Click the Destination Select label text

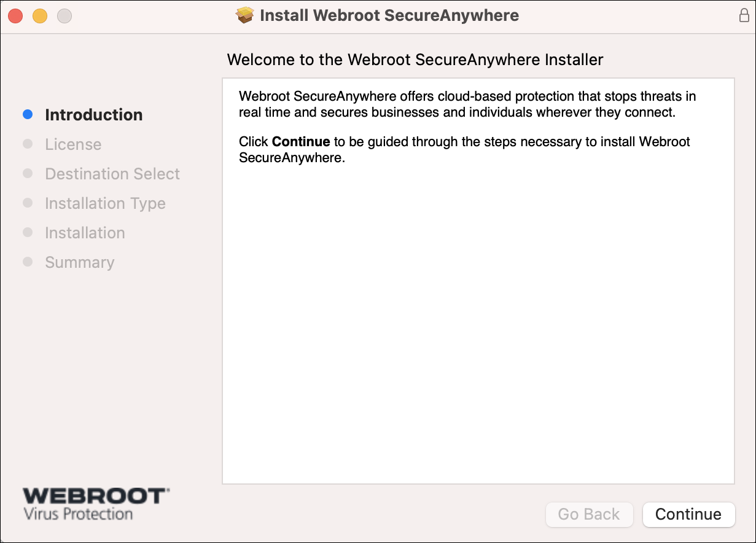pos(112,173)
